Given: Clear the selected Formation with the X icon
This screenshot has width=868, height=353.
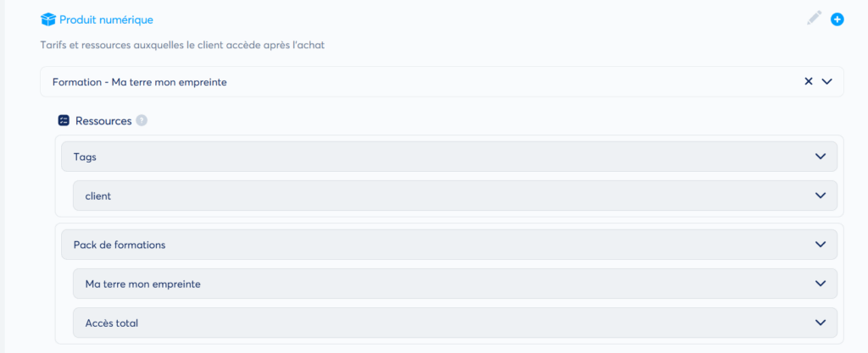Looking at the screenshot, I should [x=808, y=81].
